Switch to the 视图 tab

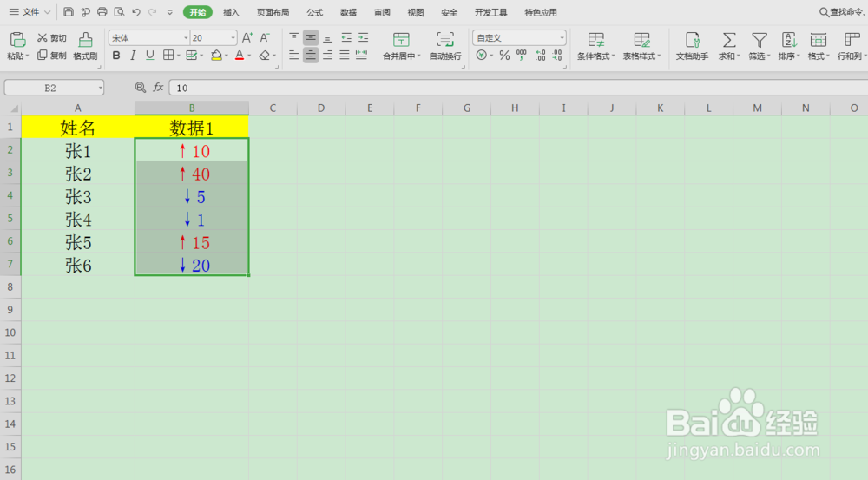[416, 12]
